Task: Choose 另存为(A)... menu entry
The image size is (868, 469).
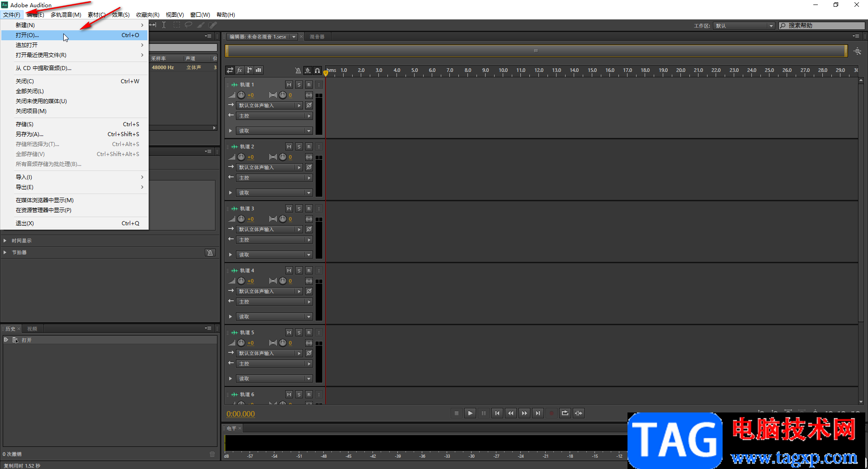Action: [x=74, y=134]
